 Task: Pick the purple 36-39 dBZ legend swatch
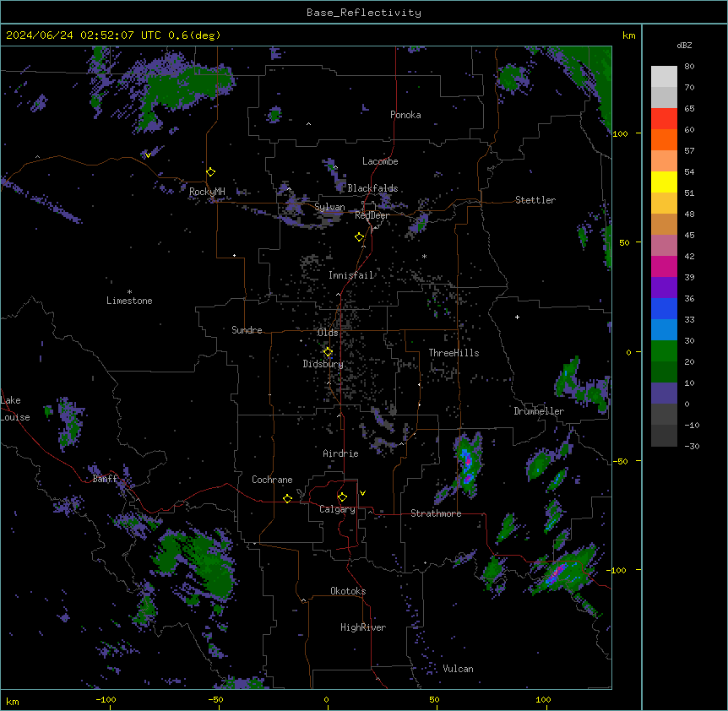coord(664,288)
